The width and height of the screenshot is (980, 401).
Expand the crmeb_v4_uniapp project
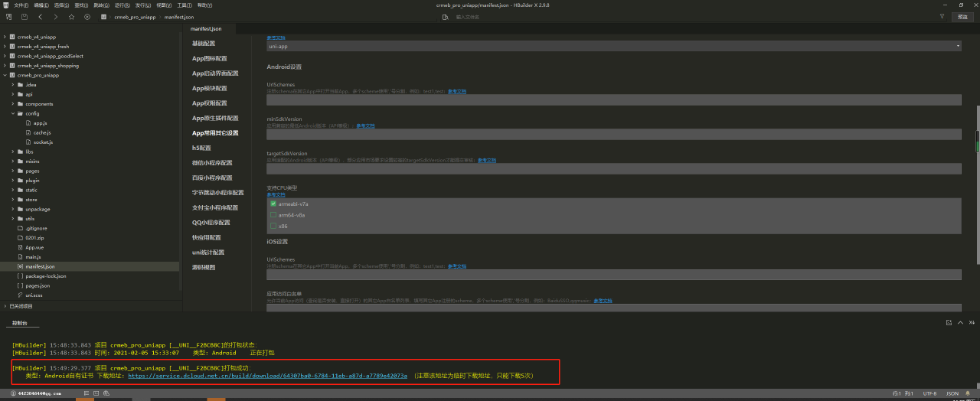(5, 37)
